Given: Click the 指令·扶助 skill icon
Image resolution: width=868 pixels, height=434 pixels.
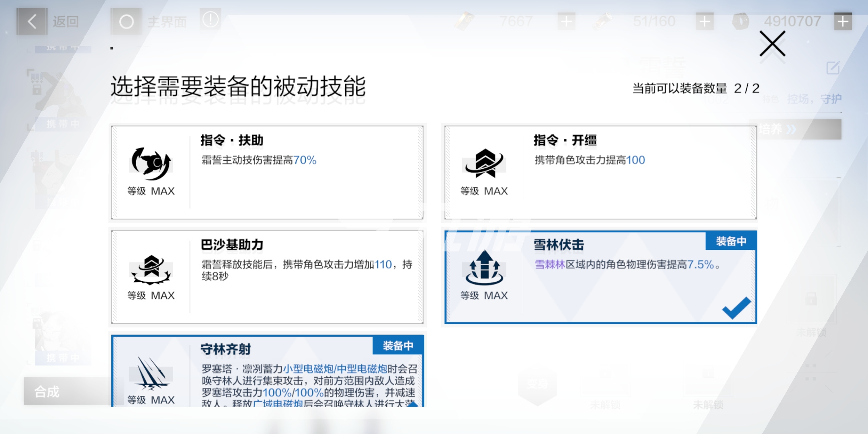Looking at the screenshot, I should coord(151,164).
